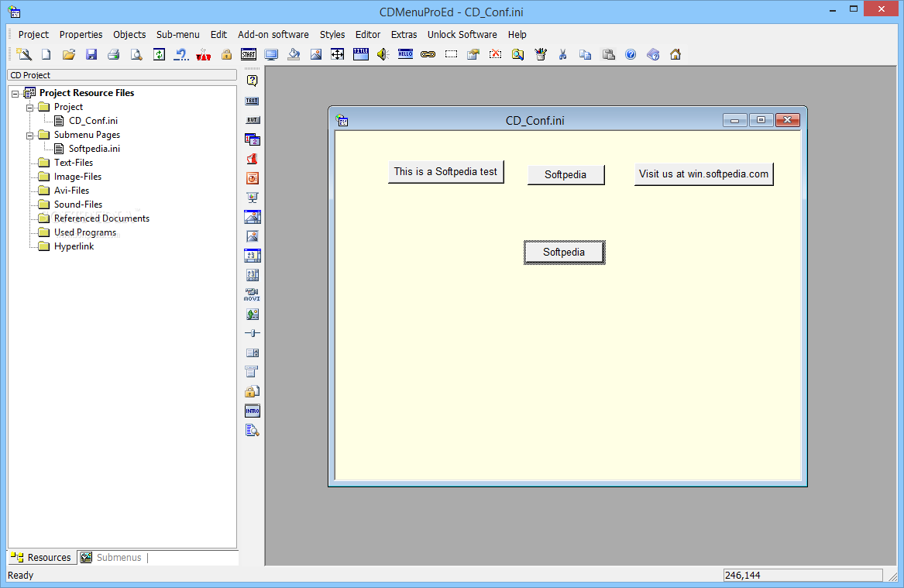
Task: Click the chain link icon in toolbar
Action: click(428, 54)
